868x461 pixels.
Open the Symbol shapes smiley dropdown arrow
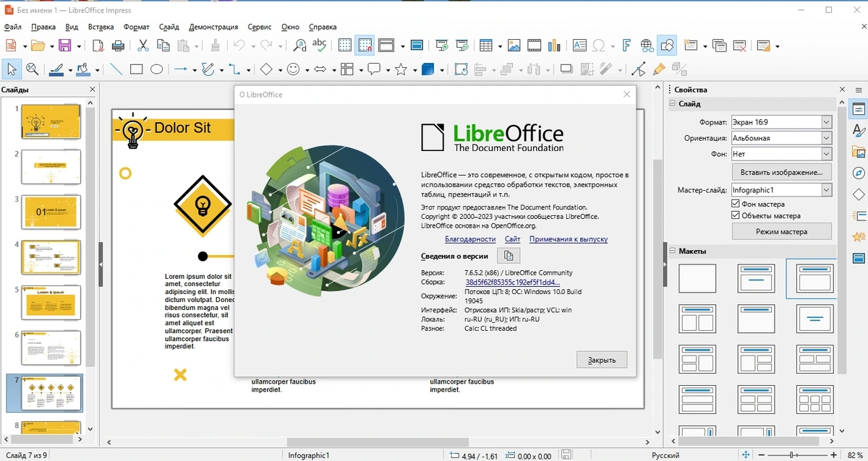pos(306,70)
